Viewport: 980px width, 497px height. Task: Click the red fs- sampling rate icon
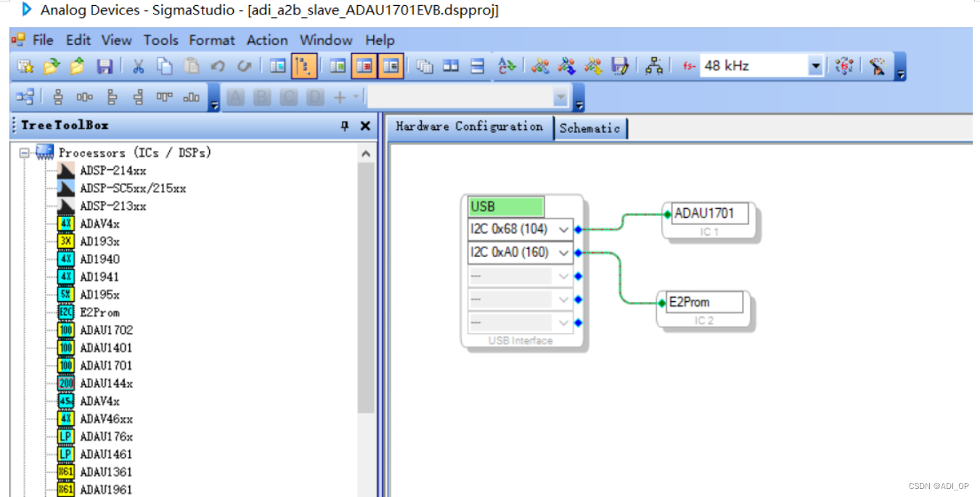(689, 66)
